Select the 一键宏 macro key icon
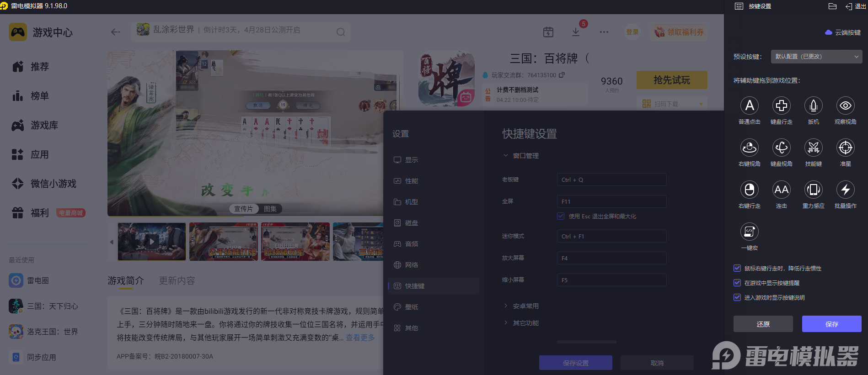 coord(749,232)
